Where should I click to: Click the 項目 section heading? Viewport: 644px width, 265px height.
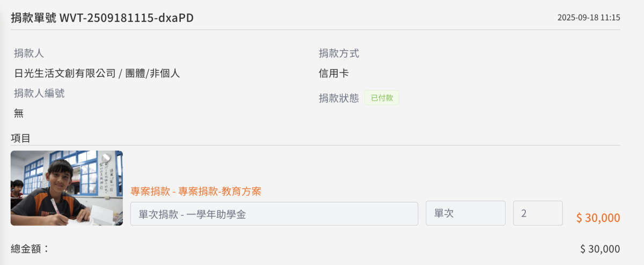pos(20,138)
